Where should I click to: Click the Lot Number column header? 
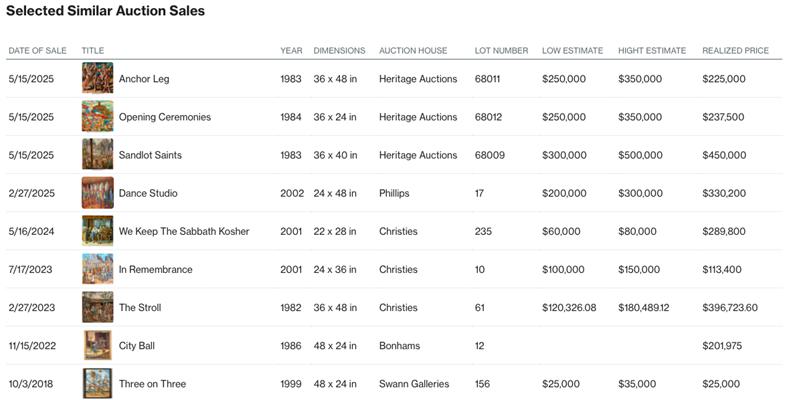click(x=501, y=50)
